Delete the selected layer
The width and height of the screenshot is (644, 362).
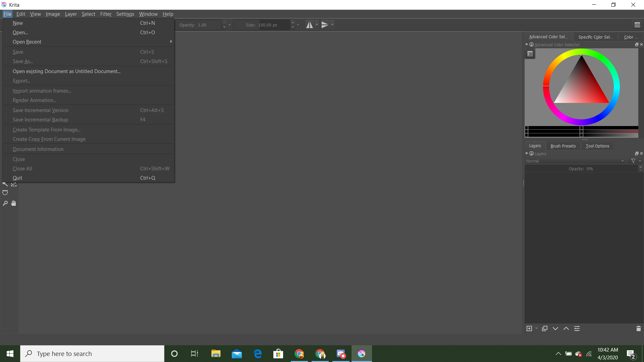[x=639, y=328]
